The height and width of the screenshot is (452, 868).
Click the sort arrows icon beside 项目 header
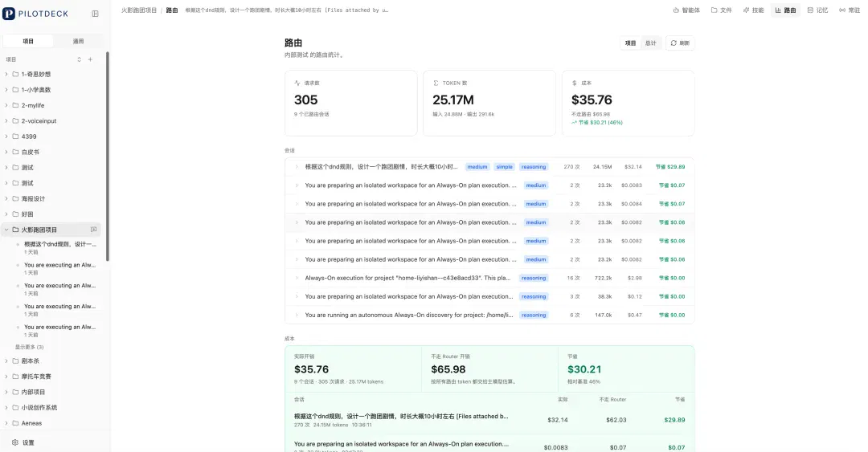point(79,59)
